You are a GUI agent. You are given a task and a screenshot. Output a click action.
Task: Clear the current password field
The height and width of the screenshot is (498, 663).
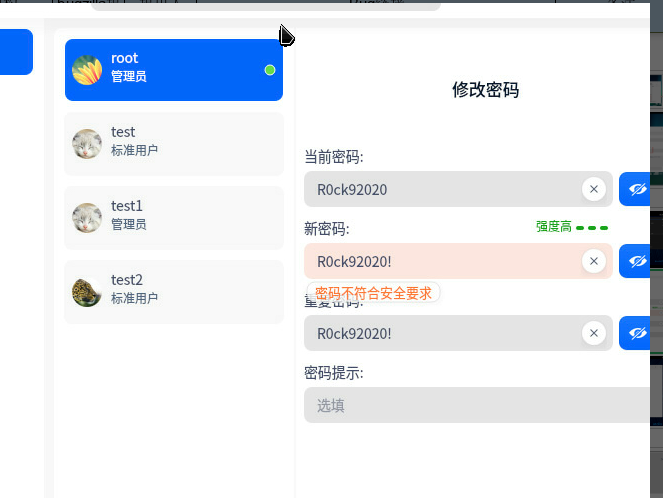pyautogui.click(x=594, y=189)
